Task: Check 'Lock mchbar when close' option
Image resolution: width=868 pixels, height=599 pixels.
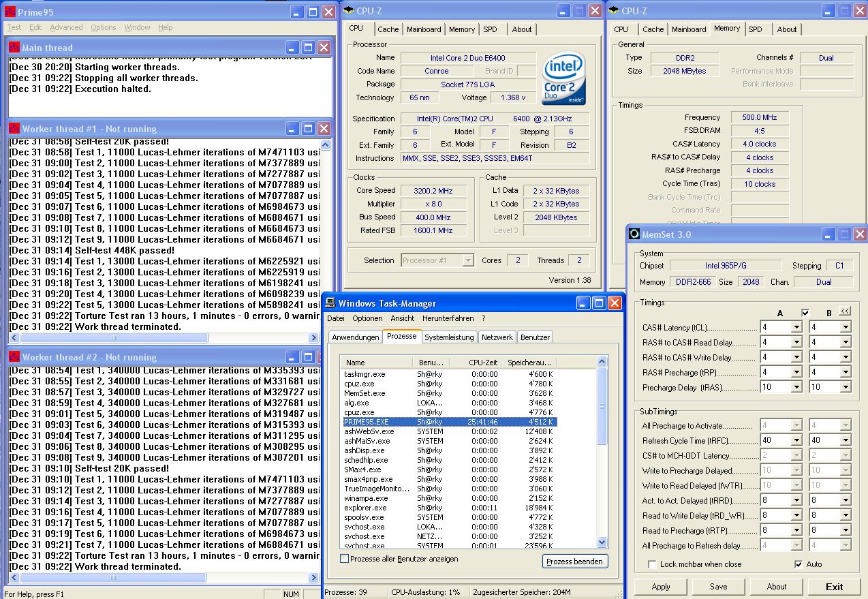Action: click(x=653, y=564)
